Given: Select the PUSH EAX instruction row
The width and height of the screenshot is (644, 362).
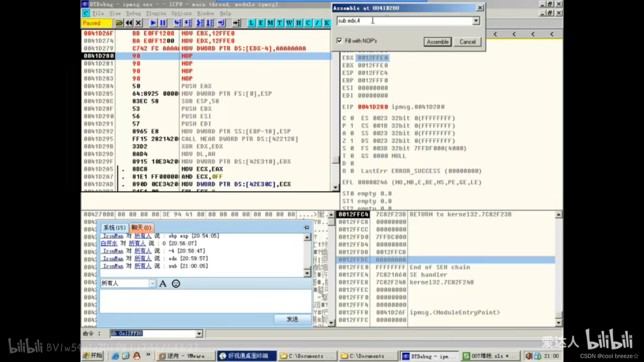Looking at the screenshot, I should 206,86.
